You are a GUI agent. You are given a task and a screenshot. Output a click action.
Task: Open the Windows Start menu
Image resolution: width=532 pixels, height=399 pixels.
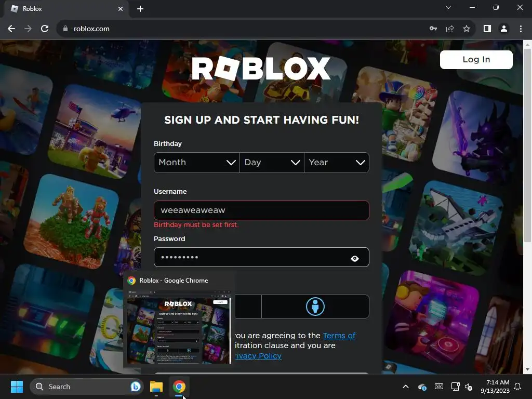coord(17,387)
